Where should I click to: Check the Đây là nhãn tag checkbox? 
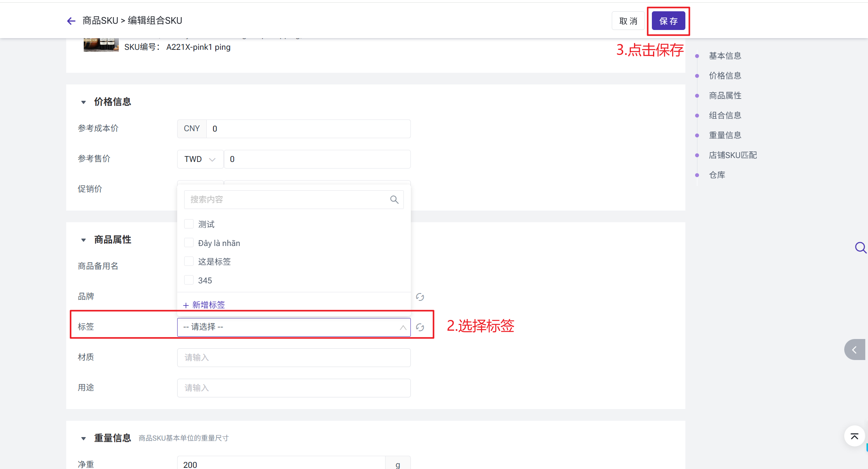[x=189, y=242]
